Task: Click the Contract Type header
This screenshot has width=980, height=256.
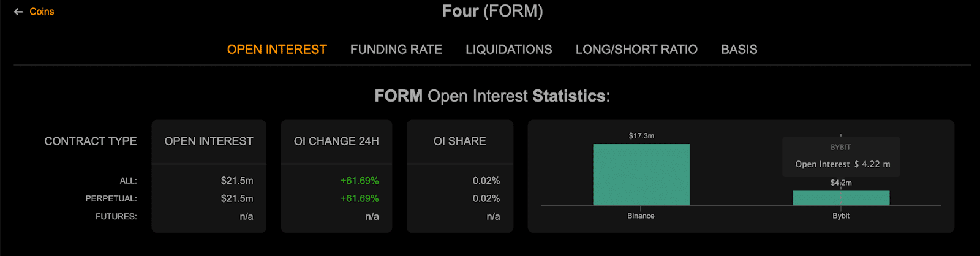Action: pyautogui.click(x=90, y=141)
